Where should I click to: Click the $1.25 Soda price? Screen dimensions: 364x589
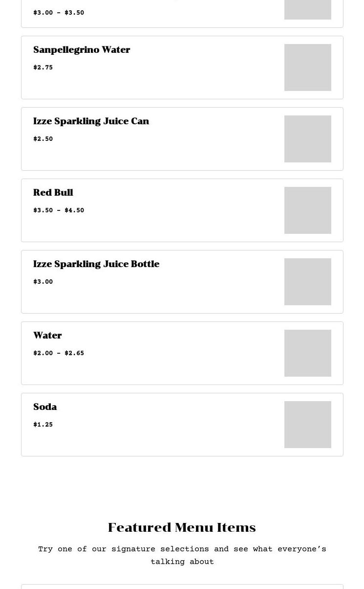click(x=43, y=425)
